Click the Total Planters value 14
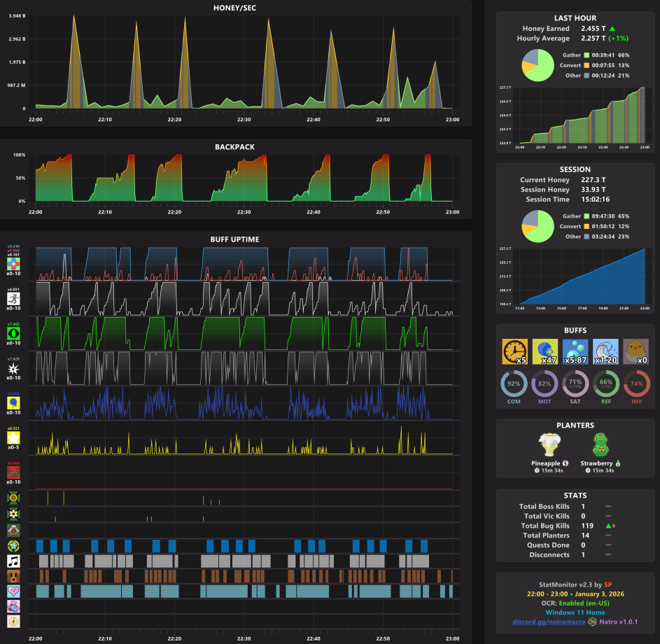This screenshot has width=660, height=644. click(585, 535)
